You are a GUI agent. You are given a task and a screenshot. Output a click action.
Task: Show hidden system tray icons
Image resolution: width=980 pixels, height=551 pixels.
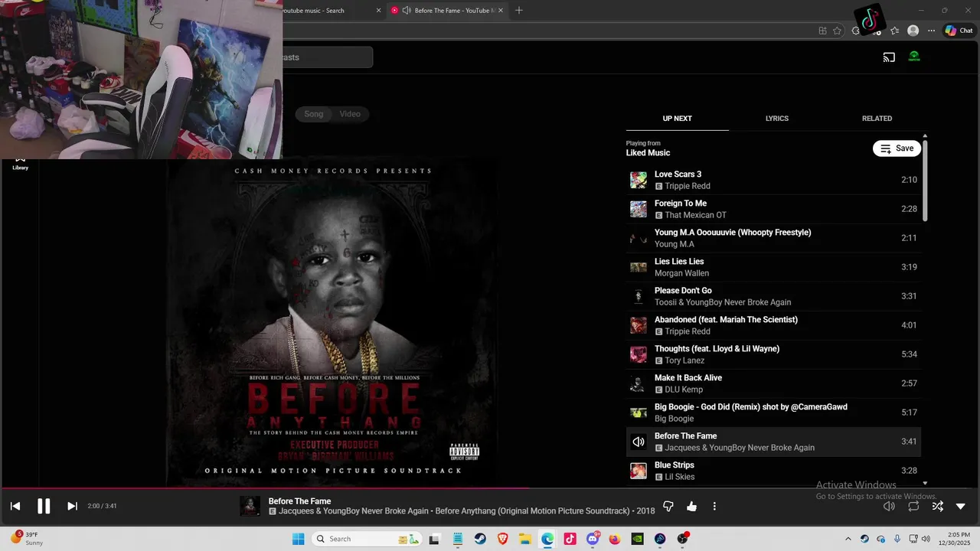[848, 539]
